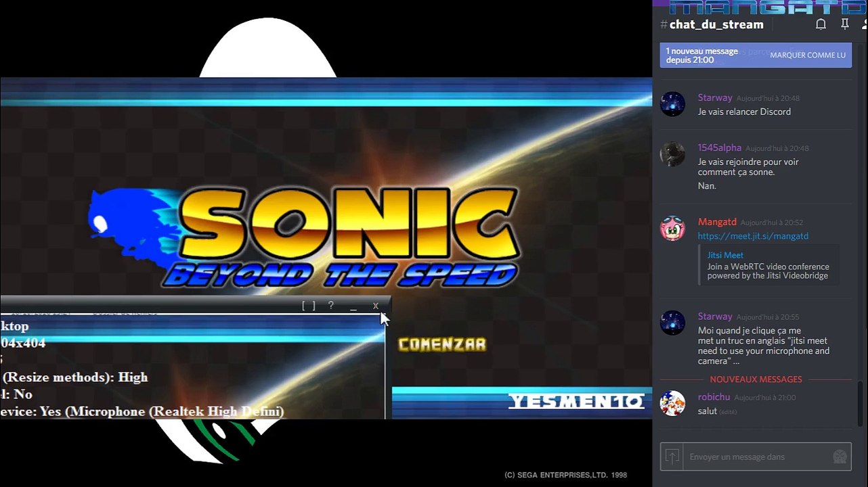Screen dimensions: 868x487
Task: Click the 'Aujourd'hui à 20:52' timestamp
Action: 772,223
